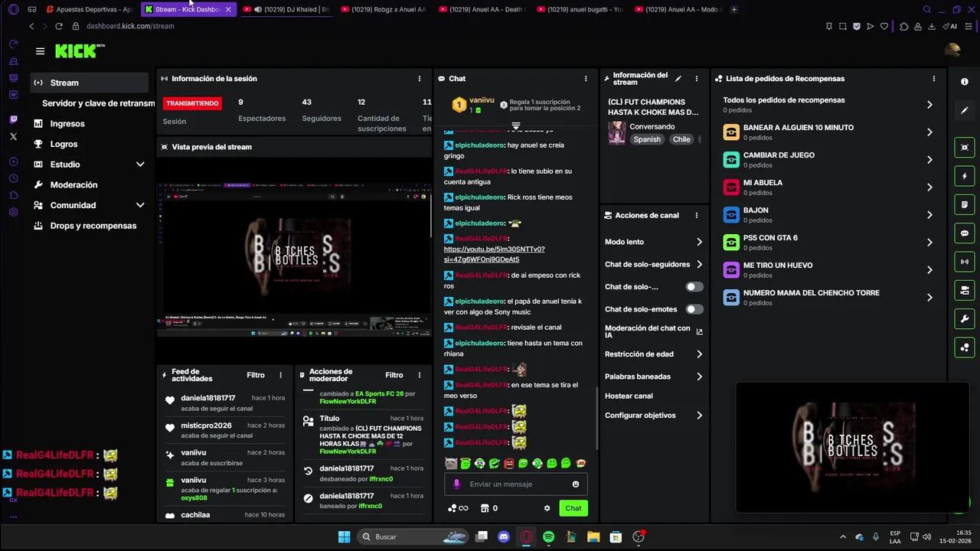This screenshot has height=551, width=980.
Task: Open the emoji picker in chat input
Action: [x=576, y=484]
